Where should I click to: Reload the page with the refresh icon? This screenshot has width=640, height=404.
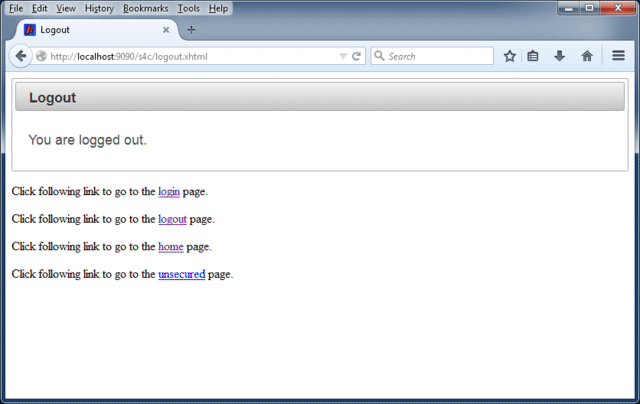point(356,56)
